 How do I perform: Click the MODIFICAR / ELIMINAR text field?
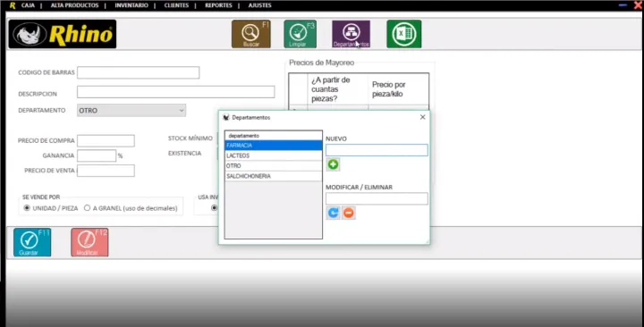coord(377,198)
